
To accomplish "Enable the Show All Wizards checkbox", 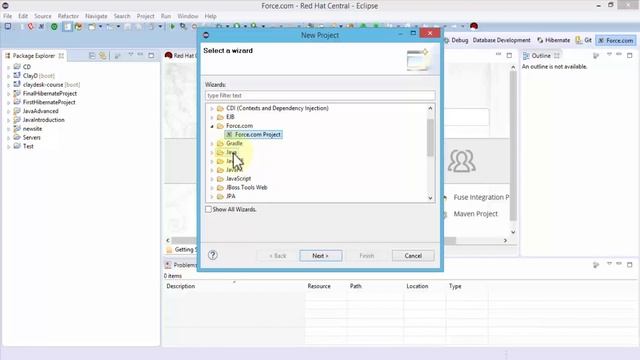I will [209, 209].
